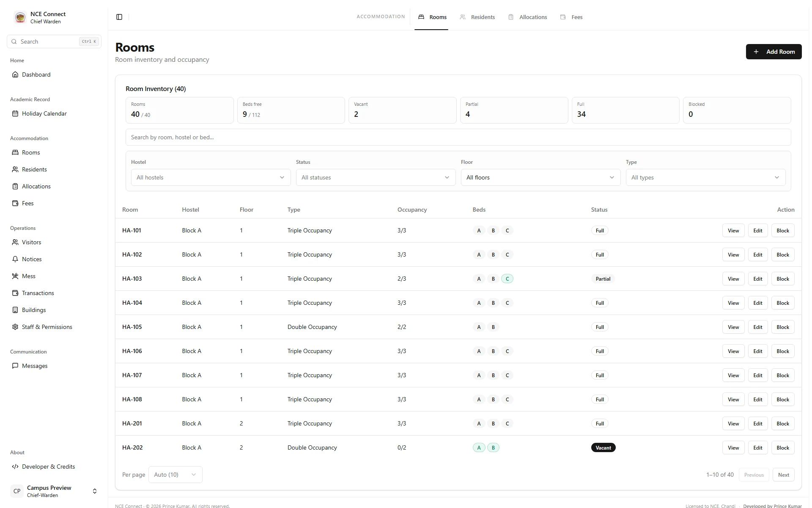Open the Buildings sidebar icon

click(x=15, y=310)
